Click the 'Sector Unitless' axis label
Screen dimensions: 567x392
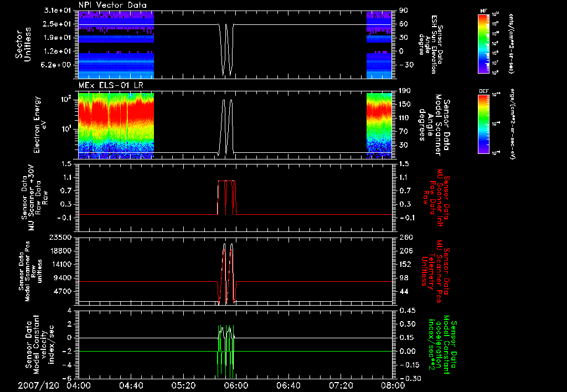(23, 44)
